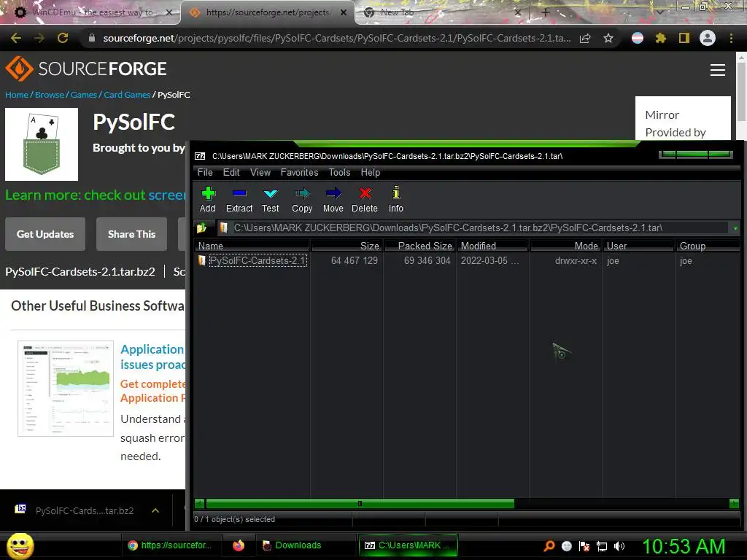Toggle Chrome side panel icon
747x560 pixels.
pos(684,38)
